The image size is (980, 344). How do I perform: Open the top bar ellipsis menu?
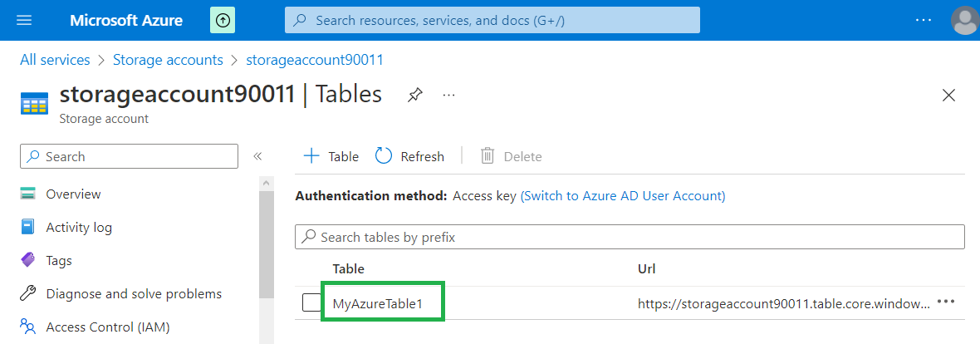tap(924, 20)
